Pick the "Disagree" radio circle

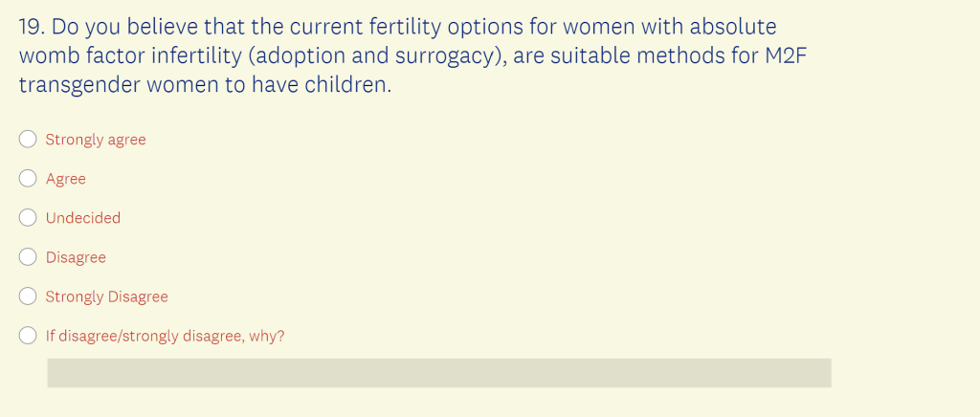click(29, 257)
